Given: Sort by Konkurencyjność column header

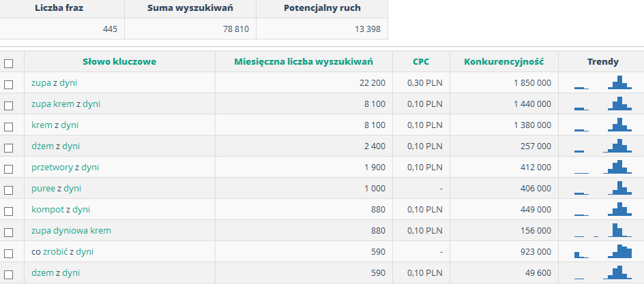Looking at the screenshot, I should [x=504, y=62].
